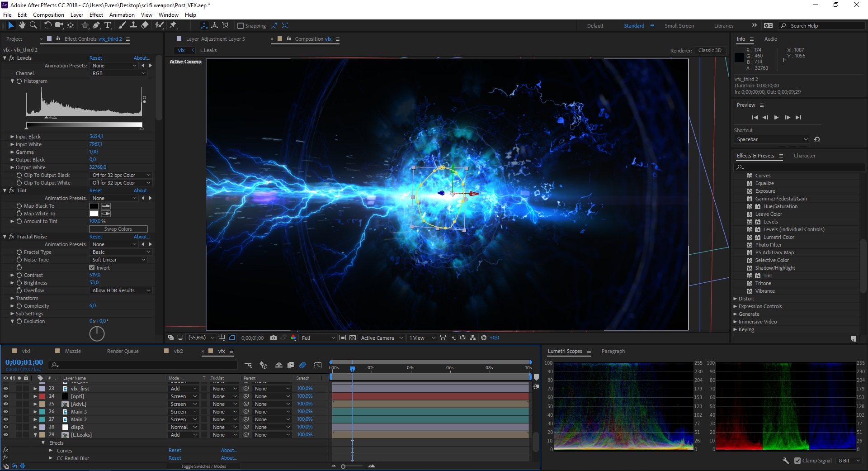Click the Map White To color swatch
This screenshot has width=868, height=471.
(x=94, y=214)
